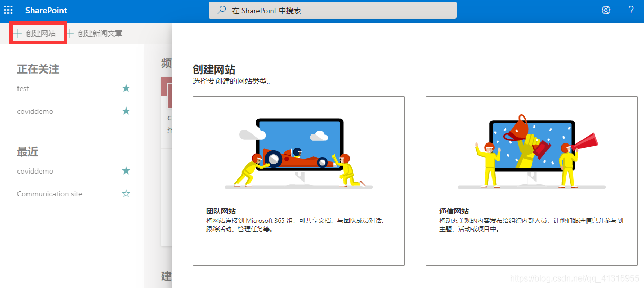Image resolution: width=644 pixels, height=288 pixels.
Task: Click the magnifier icon in the search box
Action: 222,10
